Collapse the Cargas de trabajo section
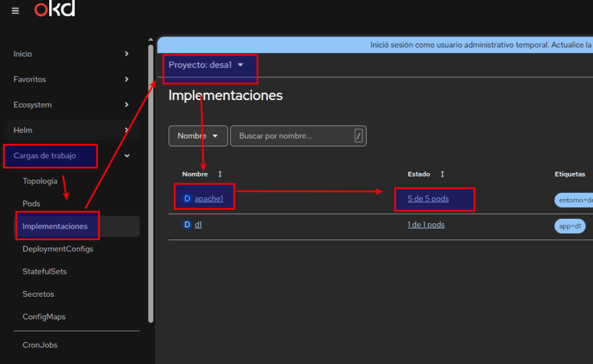Viewport: 593px width, 364px height. pos(127,156)
